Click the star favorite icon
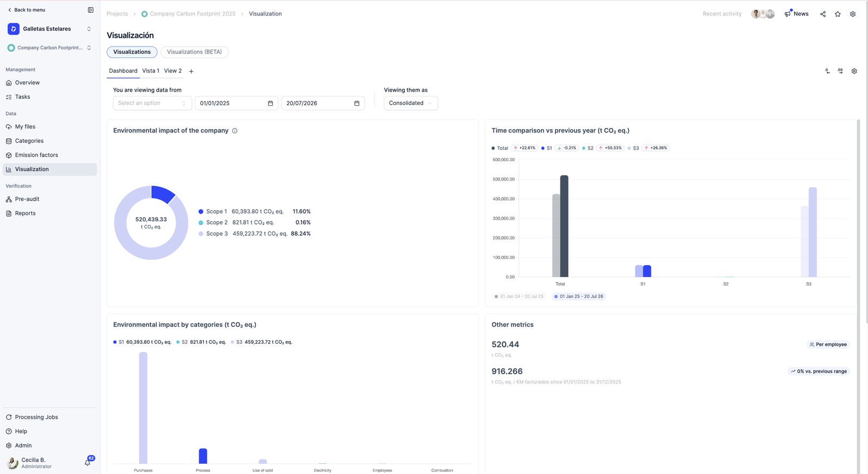This screenshot has height=474, width=868. pyautogui.click(x=838, y=14)
